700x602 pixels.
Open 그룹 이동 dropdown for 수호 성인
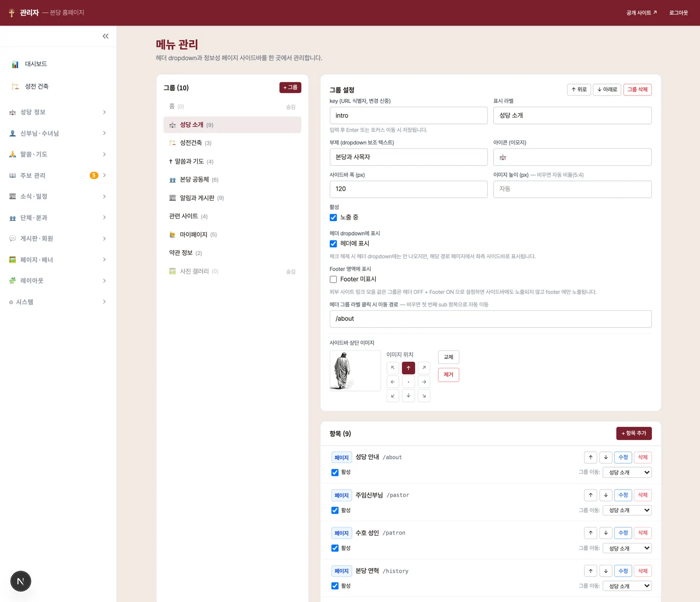pyautogui.click(x=627, y=548)
